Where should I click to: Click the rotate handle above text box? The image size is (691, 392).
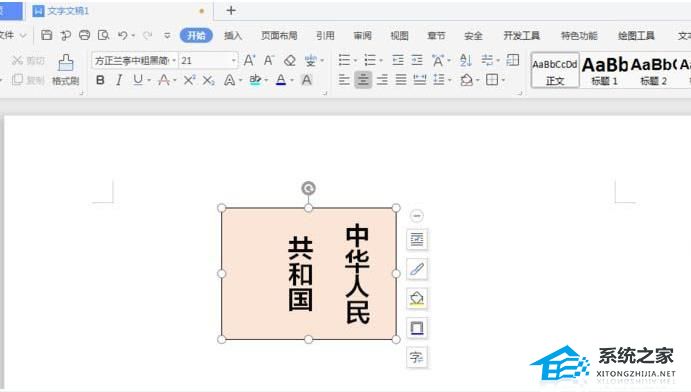pyautogui.click(x=308, y=188)
